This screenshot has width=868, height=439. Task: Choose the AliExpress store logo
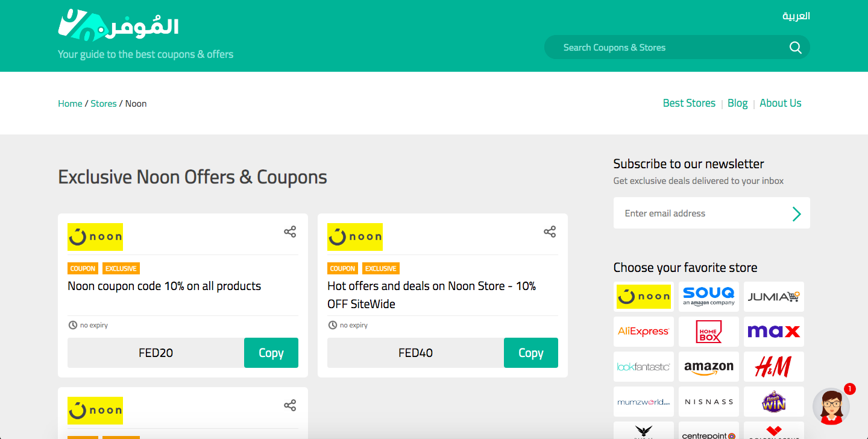click(644, 332)
